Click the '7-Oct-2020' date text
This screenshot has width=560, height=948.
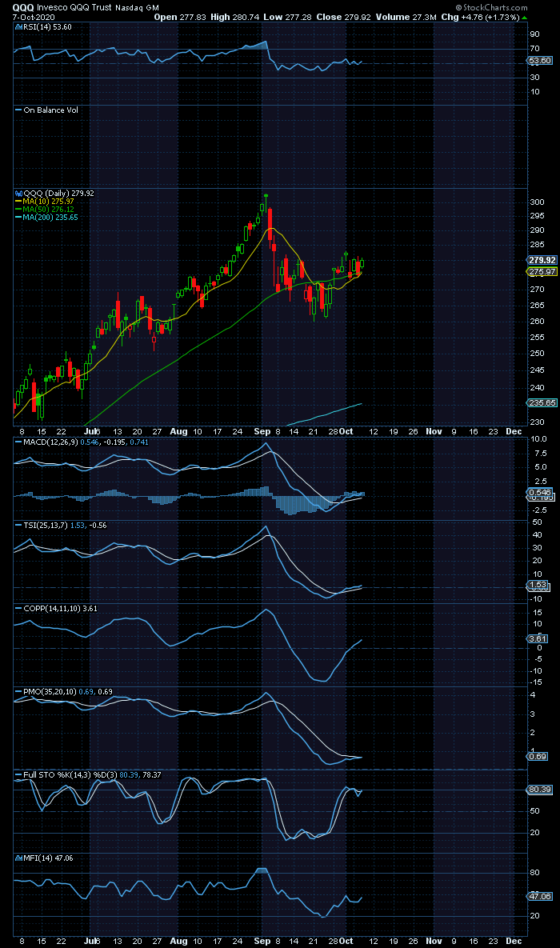pos(34,17)
